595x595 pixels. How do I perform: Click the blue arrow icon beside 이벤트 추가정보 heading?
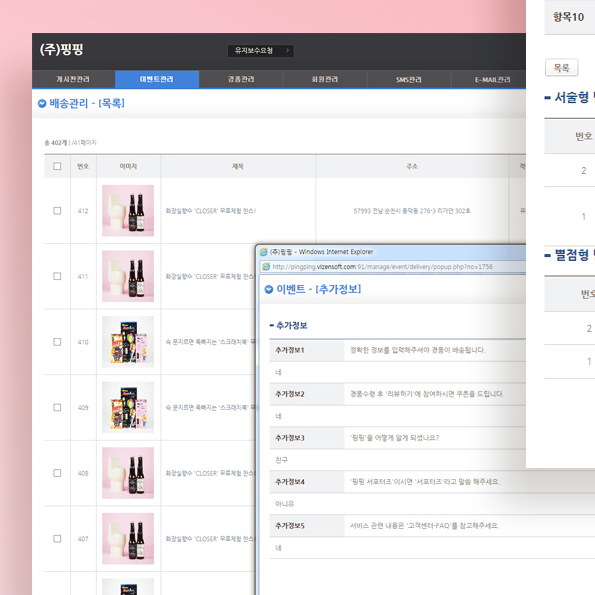269,290
